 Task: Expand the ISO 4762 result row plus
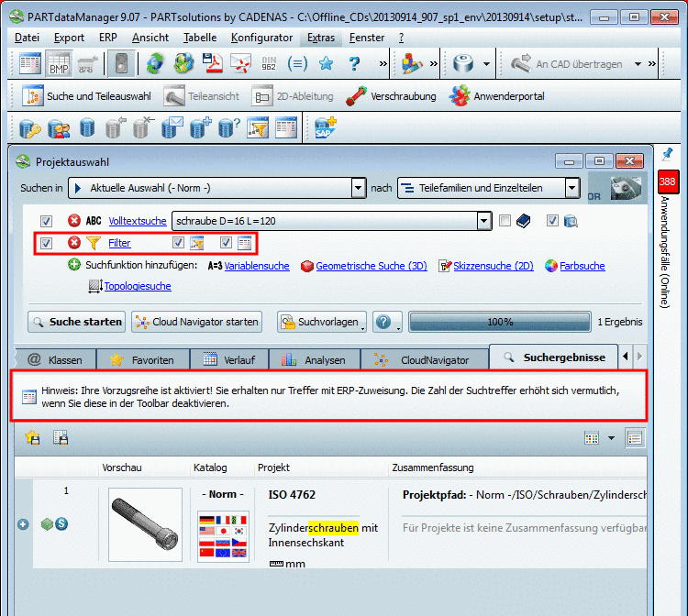[23, 524]
